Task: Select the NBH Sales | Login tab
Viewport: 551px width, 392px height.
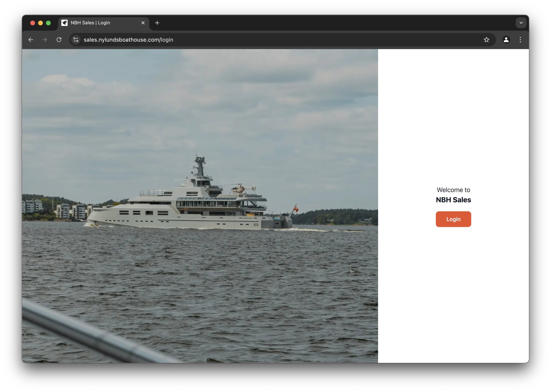Action: click(104, 23)
